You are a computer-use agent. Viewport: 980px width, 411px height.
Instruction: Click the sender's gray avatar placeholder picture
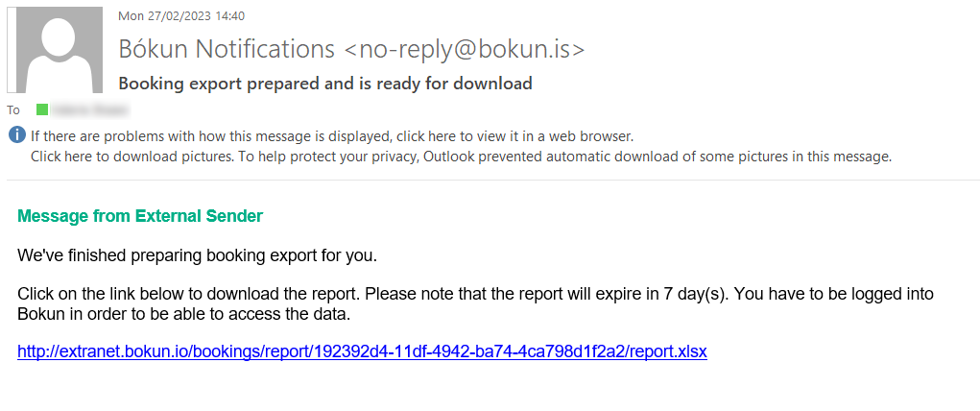(x=55, y=50)
